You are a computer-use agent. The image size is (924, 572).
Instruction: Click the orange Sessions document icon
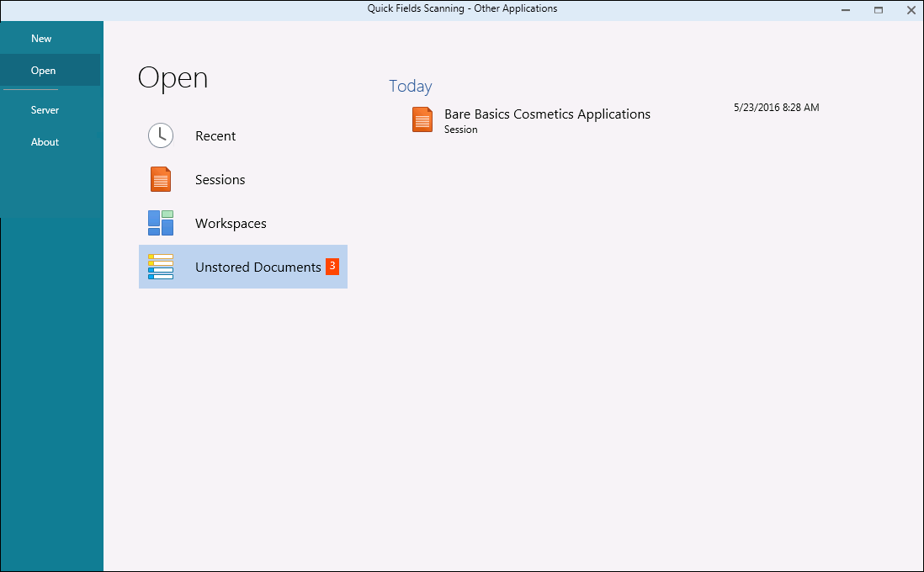click(x=161, y=179)
